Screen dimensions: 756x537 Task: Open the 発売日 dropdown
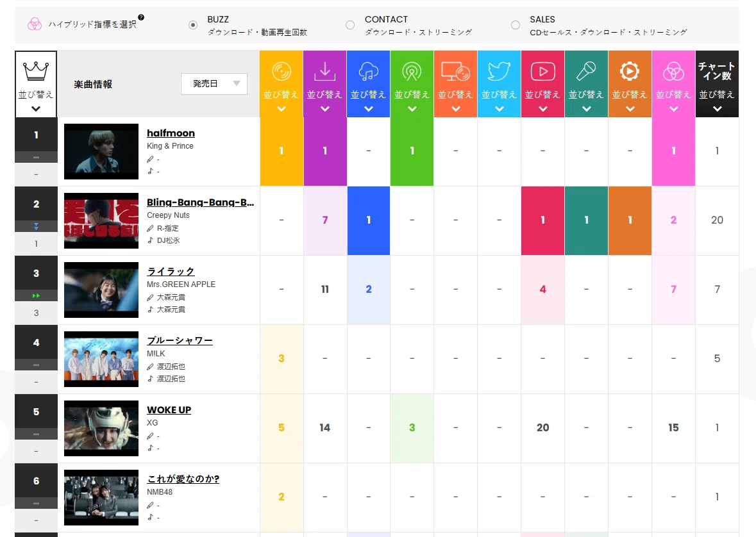214,84
